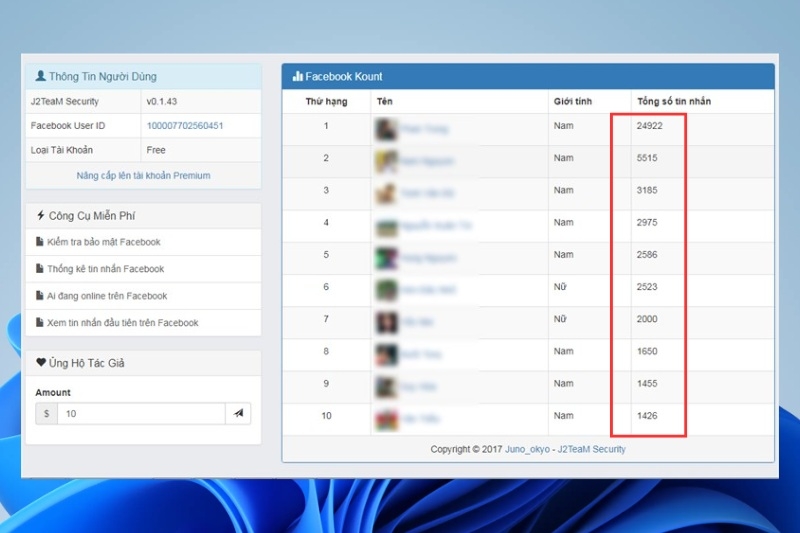Click the Amount input field
Image resolution: width=800 pixels, height=533 pixels.
[141, 414]
